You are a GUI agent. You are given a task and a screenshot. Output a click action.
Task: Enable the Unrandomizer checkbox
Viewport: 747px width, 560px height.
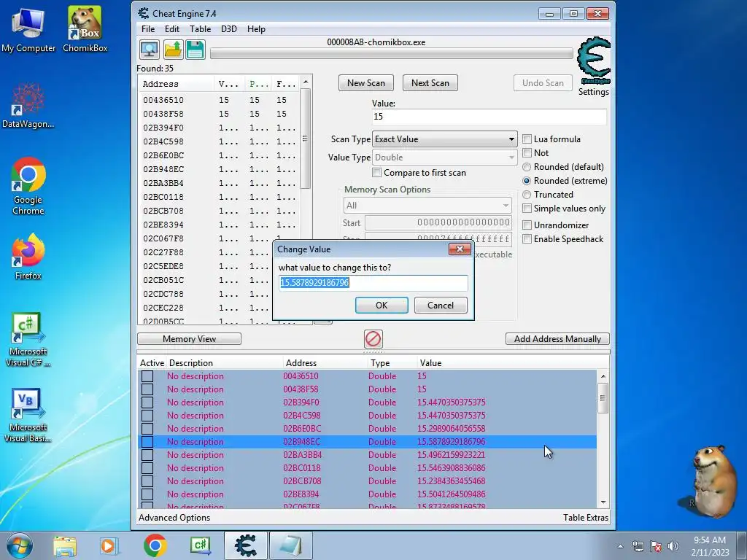coord(527,225)
